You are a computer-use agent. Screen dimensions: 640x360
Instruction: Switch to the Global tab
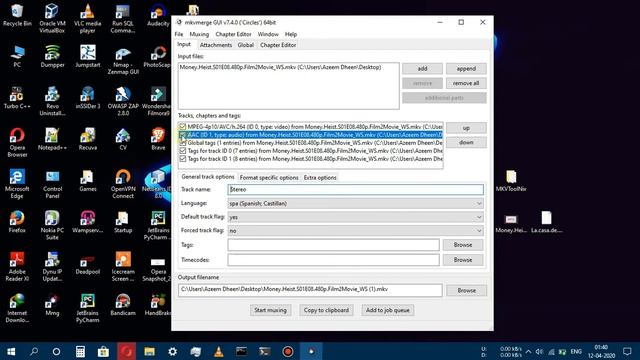[246, 45]
